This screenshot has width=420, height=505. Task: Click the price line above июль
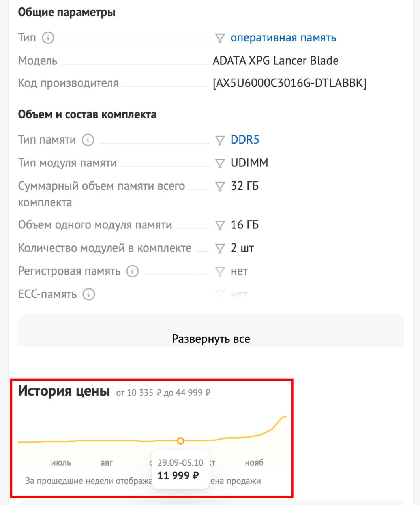point(61,441)
